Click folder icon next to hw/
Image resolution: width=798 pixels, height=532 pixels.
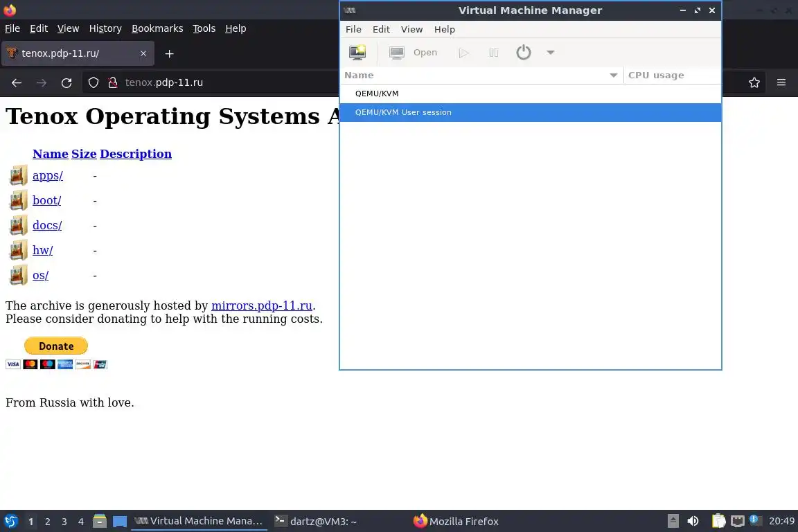coord(18,251)
